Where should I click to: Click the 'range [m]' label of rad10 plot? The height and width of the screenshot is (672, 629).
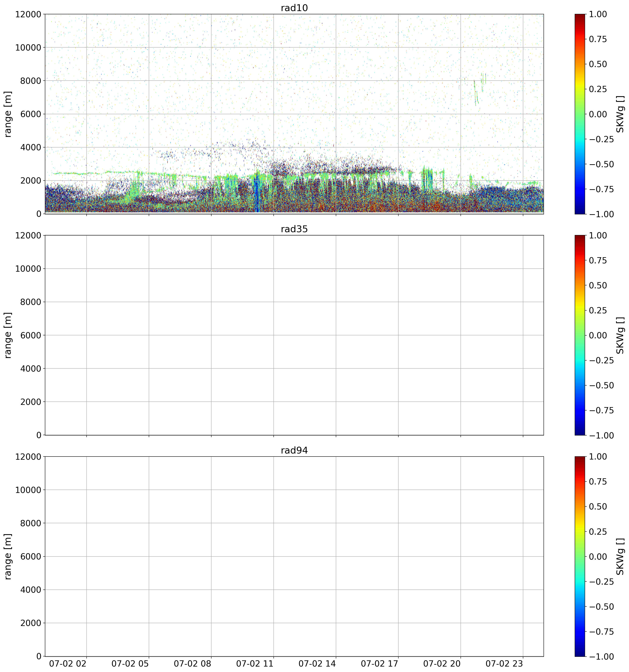(x=8, y=114)
